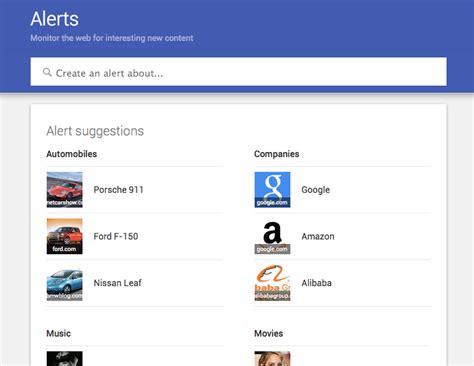Click 'Monitor the web for interesting new content' subtitle
474x366 pixels.
point(112,38)
